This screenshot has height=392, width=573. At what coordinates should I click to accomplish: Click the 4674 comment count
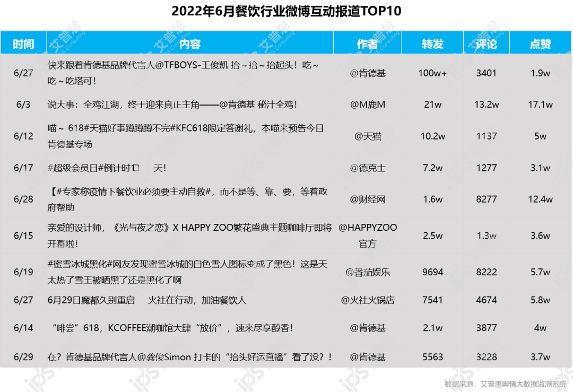pos(487,300)
